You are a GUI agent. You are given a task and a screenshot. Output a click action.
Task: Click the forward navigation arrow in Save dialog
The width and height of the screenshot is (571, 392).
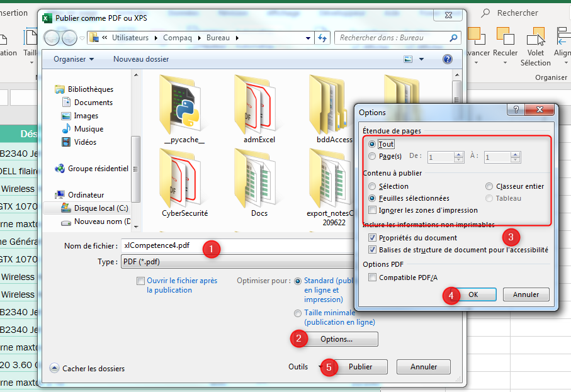[x=69, y=38]
